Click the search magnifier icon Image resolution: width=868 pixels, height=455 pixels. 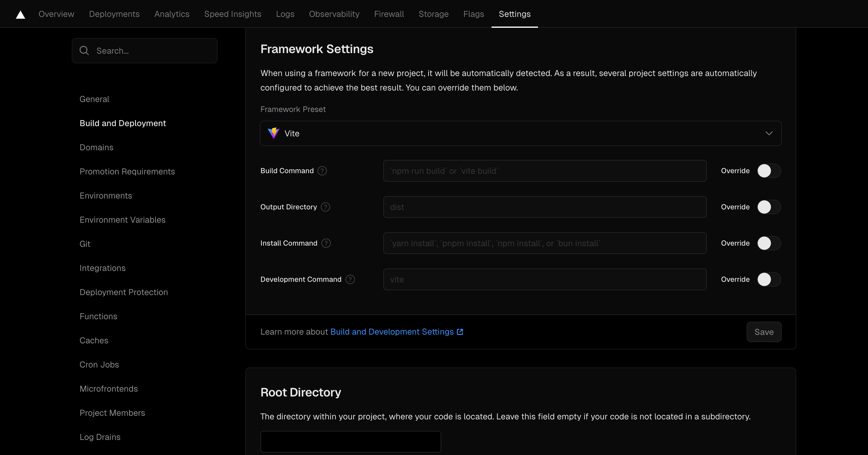(84, 51)
